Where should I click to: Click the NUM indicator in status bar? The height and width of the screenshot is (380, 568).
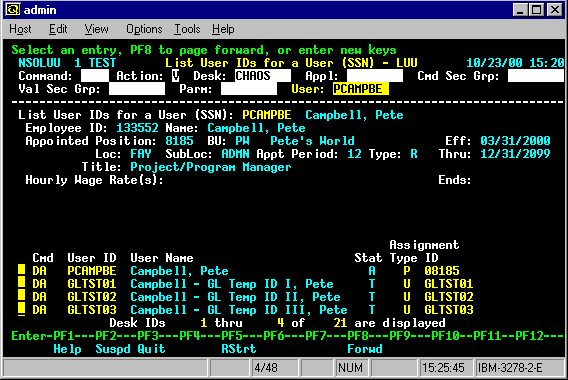point(350,368)
